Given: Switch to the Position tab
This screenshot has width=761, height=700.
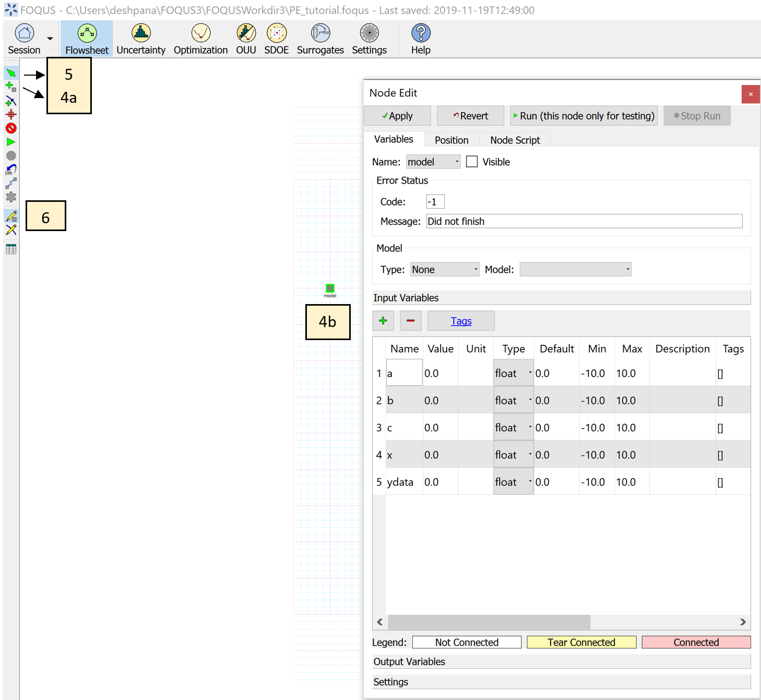Looking at the screenshot, I should 450,140.
